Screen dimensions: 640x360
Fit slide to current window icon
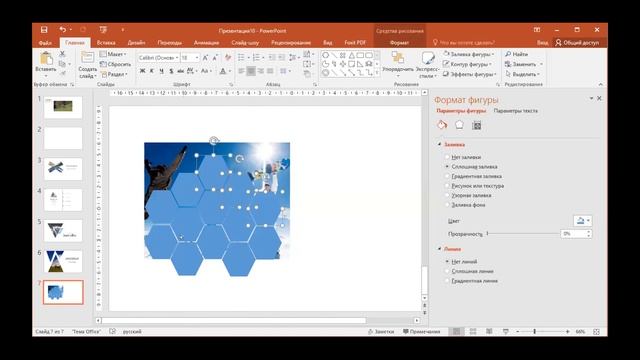point(596,332)
